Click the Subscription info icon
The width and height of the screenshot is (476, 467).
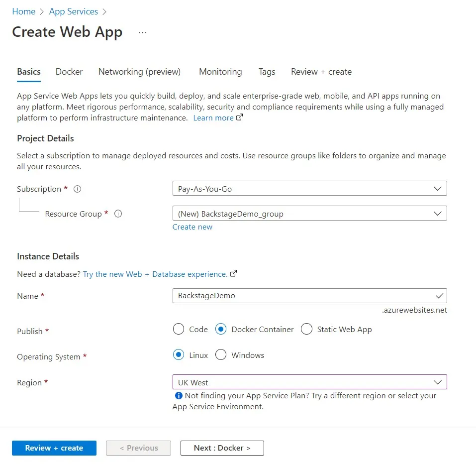pyautogui.click(x=78, y=189)
